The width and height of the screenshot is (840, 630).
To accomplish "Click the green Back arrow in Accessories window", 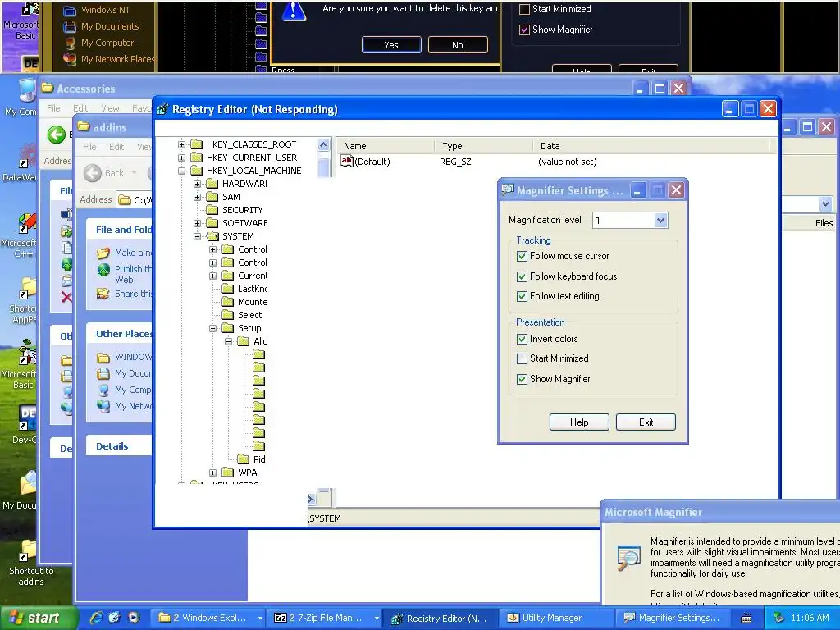I will pyautogui.click(x=57, y=135).
